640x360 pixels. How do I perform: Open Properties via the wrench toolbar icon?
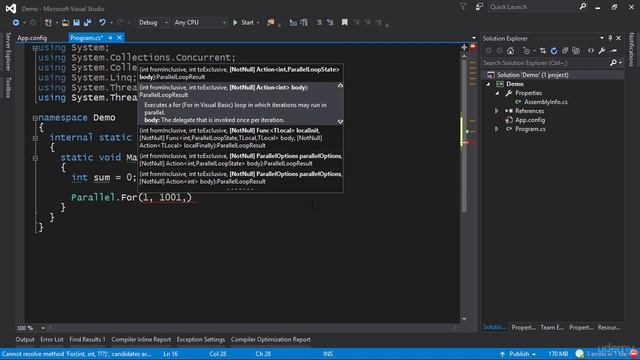pos(602,51)
